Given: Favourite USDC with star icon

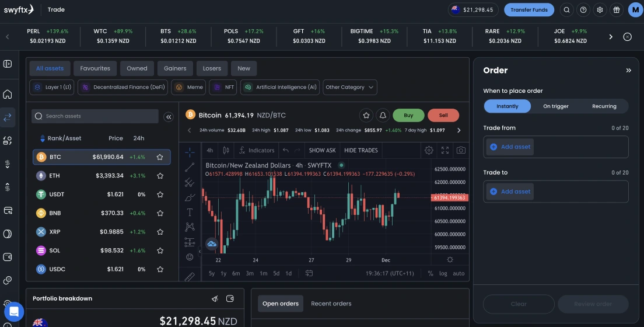Looking at the screenshot, I should pyautogui.click(x=160, y=269).
